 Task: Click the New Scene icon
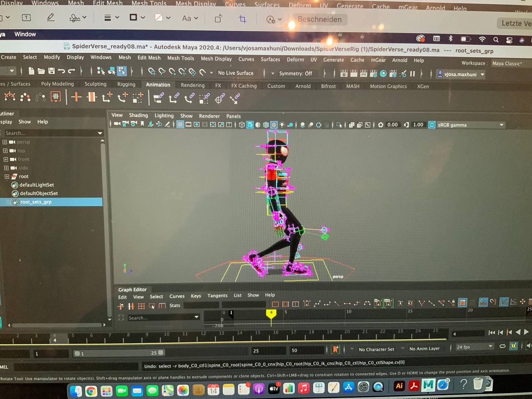(x=31, y=71)
